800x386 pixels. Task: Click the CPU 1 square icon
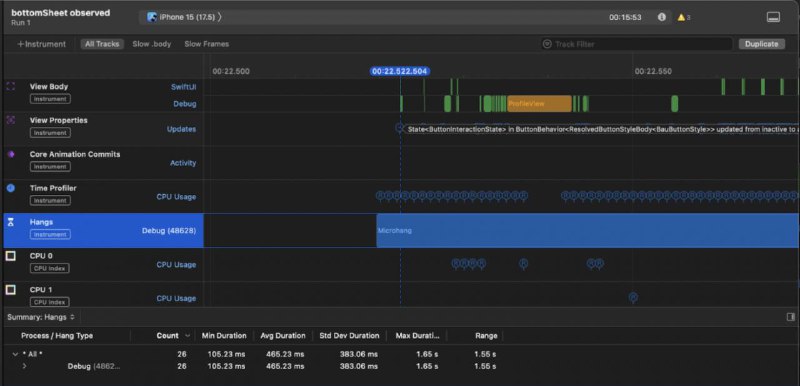11,290
